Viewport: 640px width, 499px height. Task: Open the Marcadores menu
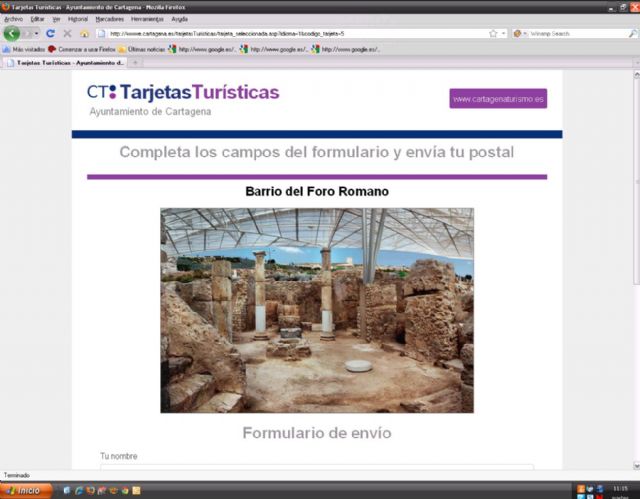click(110, 19)
